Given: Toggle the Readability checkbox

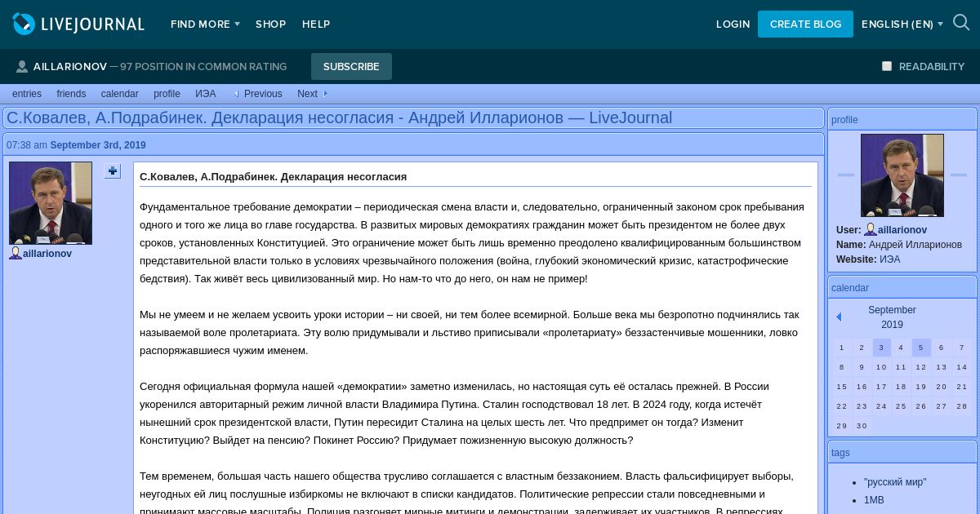Looking at the screenshot, I should pos(887,66).
